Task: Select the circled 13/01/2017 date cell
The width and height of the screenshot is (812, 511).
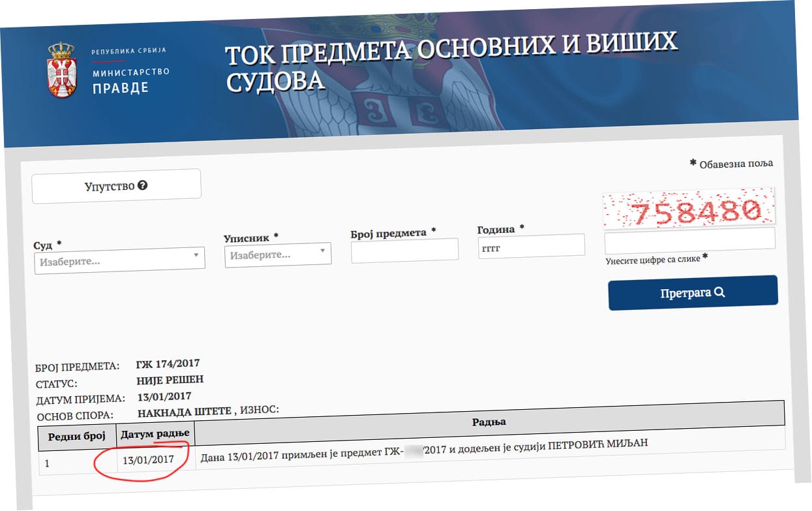Action: click(x=148, y=460)
